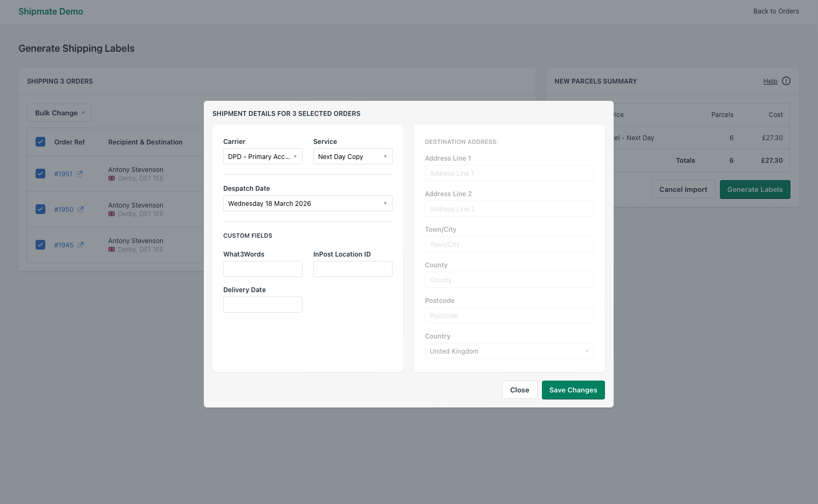
Task: Click the info icon next to Help
Action: tap(786, 81)
